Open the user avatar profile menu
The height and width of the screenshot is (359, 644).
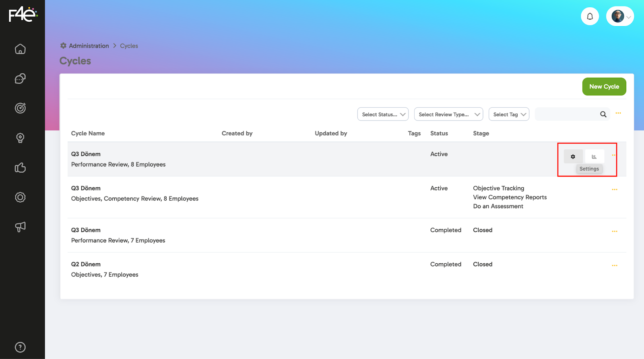[620, 16]
